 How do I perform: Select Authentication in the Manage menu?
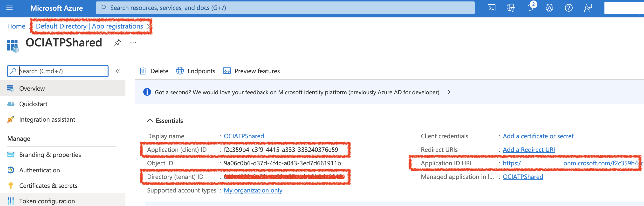click(x=40, y=170)
